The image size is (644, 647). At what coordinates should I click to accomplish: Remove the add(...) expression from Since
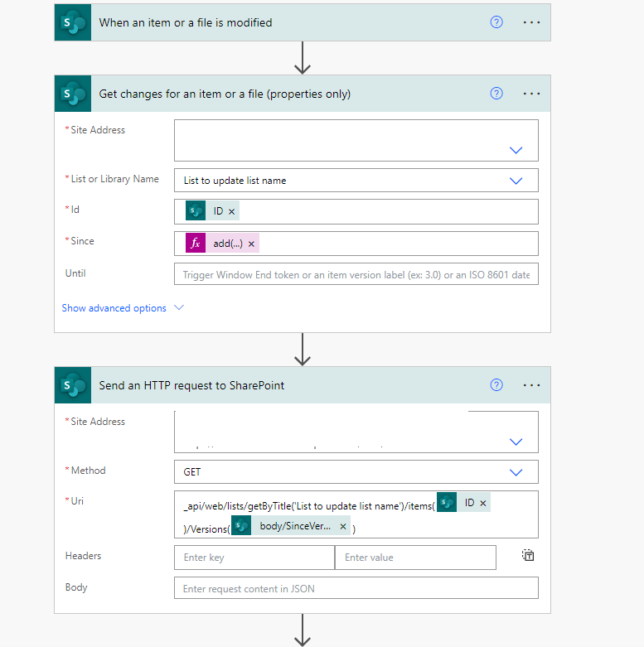(251, 244)
